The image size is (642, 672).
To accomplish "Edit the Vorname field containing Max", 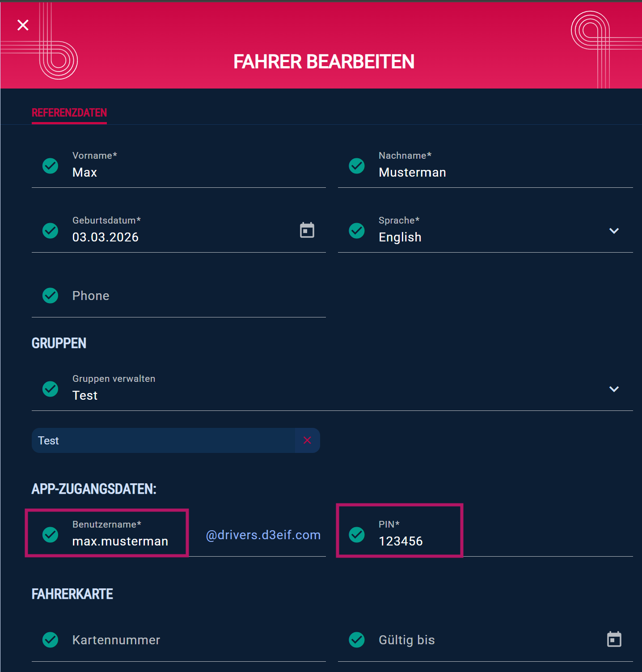I will tap(179, 166).
